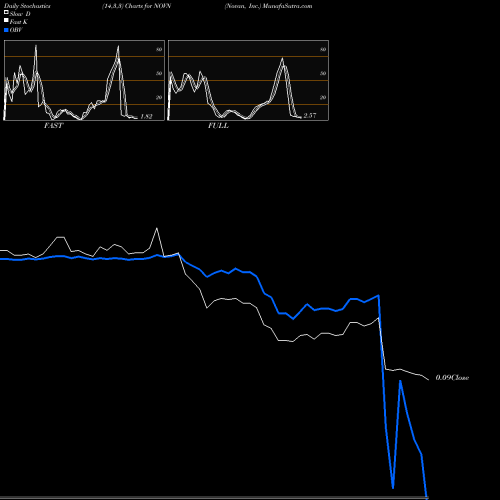The image size is (500, 500).
Task: Click the tallest peak in the FAST stochastic chart
Action: [x=36, y=46]
